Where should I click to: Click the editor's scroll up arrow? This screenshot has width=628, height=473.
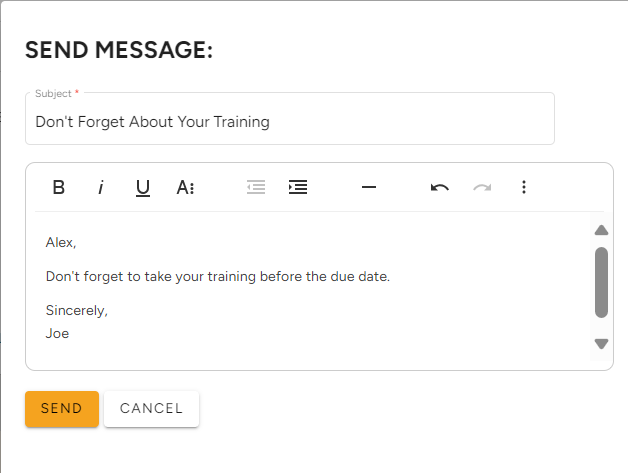601,230
